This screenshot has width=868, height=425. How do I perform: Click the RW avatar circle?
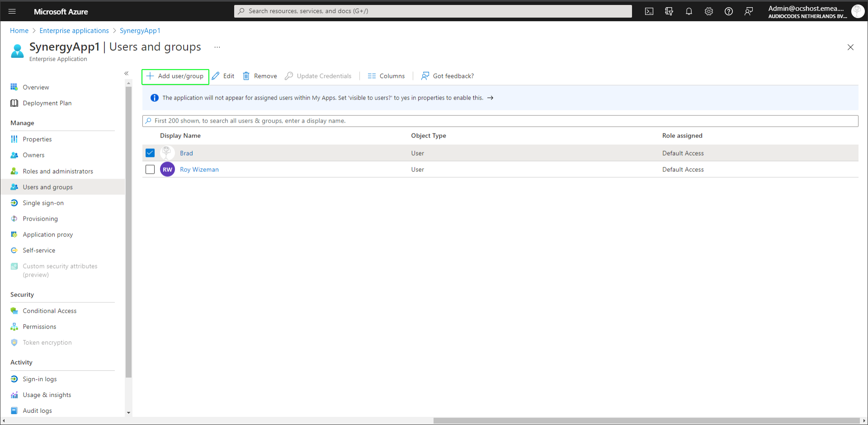tap(167, 170)
